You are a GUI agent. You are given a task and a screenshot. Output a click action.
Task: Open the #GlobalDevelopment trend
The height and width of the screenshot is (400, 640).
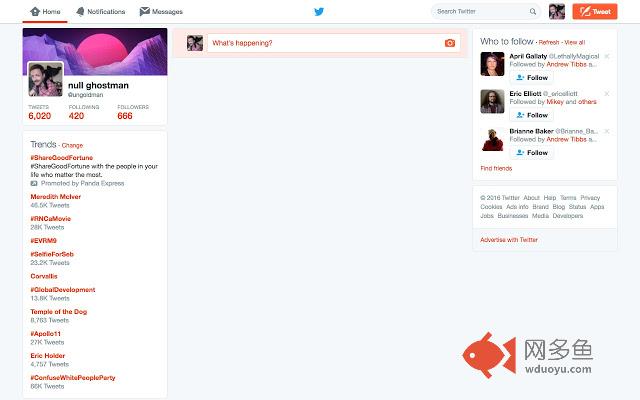click(x=62, y=290)
